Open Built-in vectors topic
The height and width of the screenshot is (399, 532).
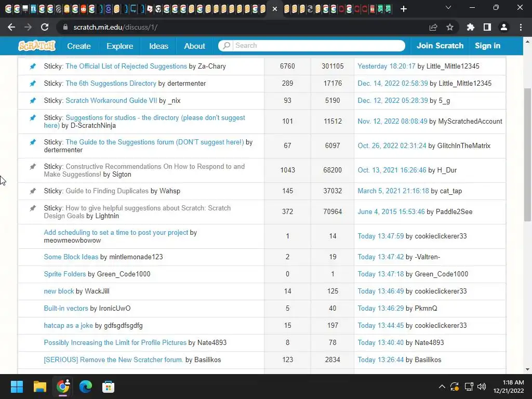click(66, 308)
